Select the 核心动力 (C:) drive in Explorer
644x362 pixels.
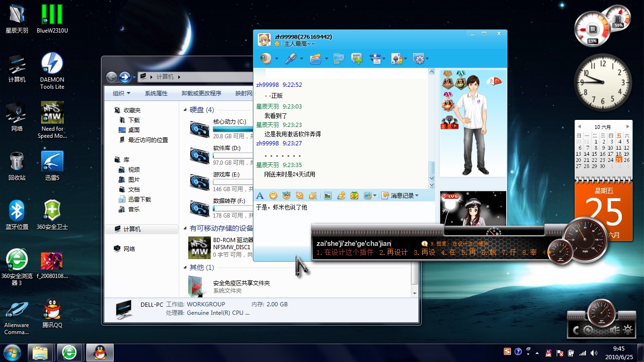(222, 128)
